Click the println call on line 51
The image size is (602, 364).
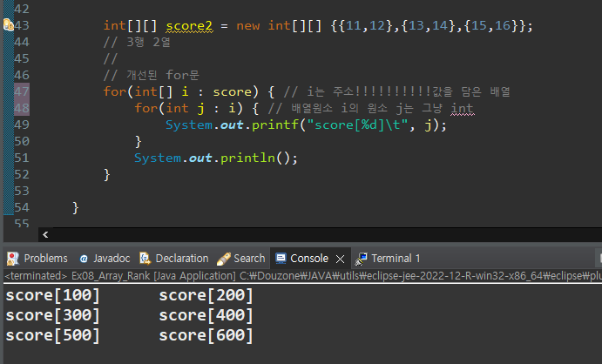point(247,158)
